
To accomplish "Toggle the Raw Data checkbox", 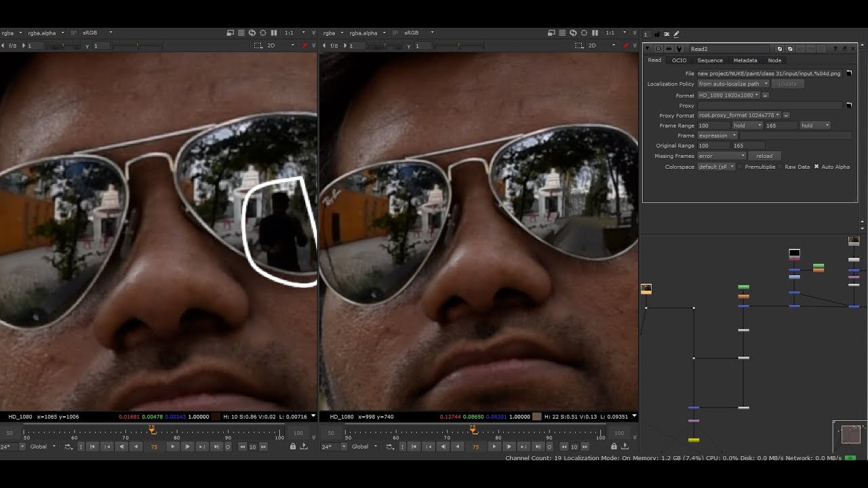I will 781,167.
